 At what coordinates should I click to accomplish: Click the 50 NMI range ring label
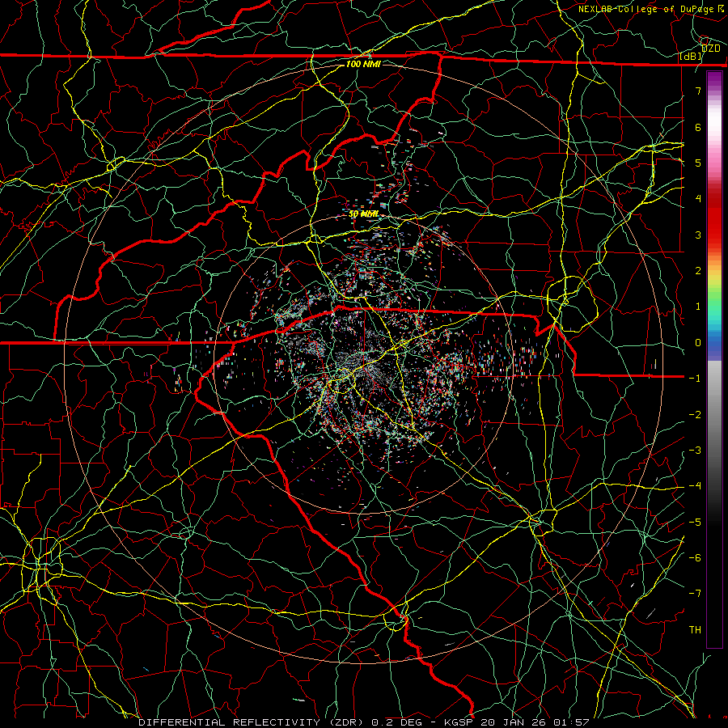pos(364,214)
